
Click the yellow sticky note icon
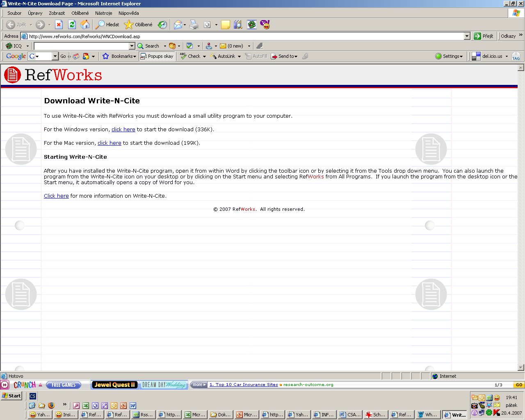click(x=225, y=25)
